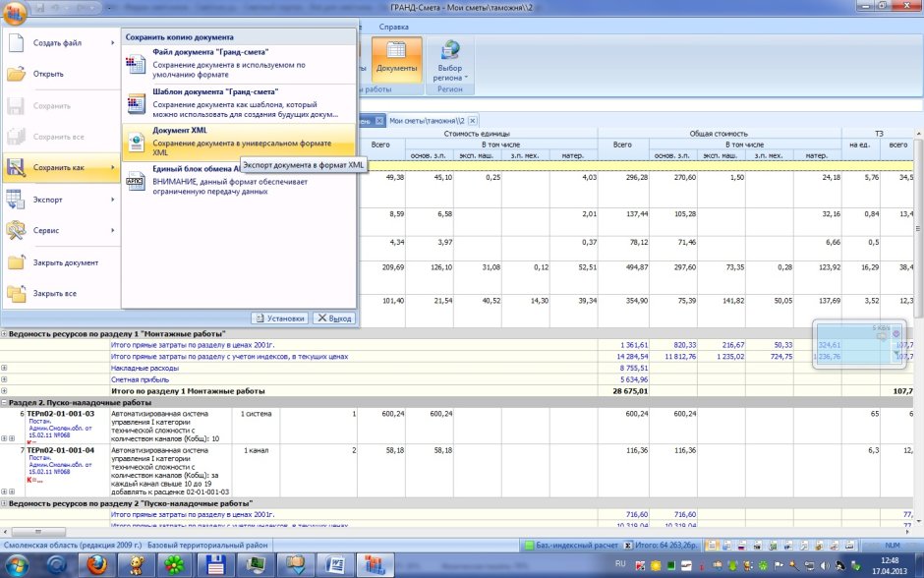Click the Сметная прибыль amount 5 634,96
This screenshot has width=924, height=578.
tap(633, 380)
